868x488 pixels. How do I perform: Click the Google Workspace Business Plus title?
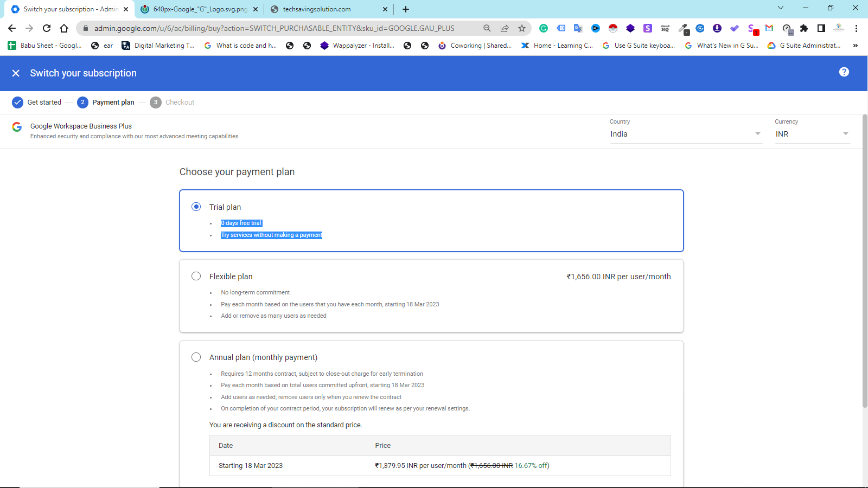81,126
